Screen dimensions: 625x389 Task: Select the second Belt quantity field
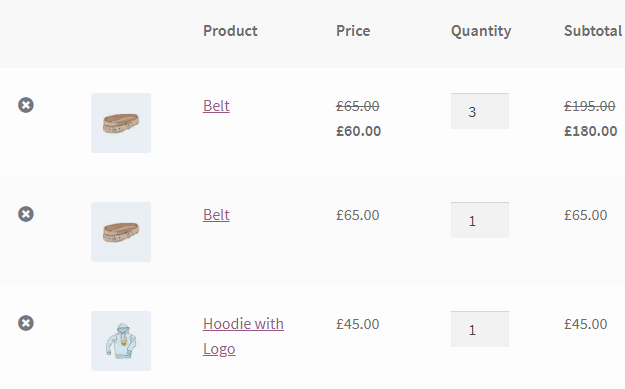(480, 220)
